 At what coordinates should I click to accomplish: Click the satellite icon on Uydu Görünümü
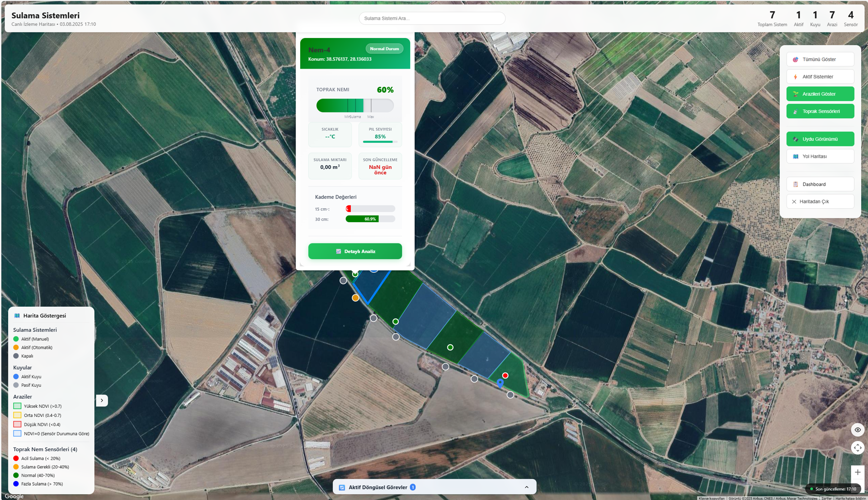(795, 139)
